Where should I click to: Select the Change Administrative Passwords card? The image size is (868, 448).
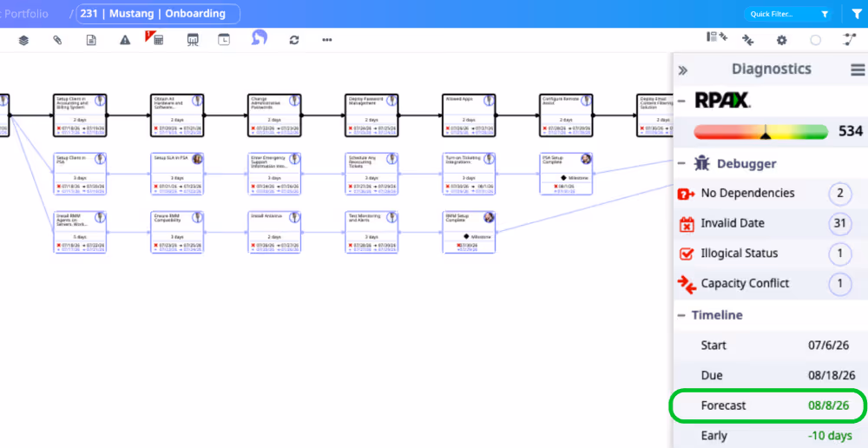coord(274,115)
